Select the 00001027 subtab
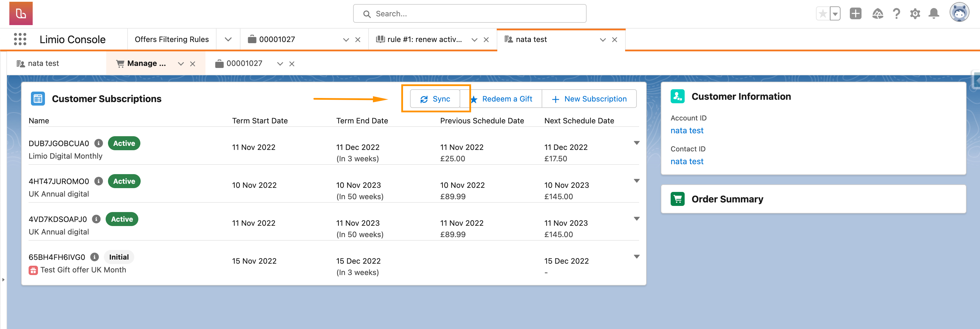Image resolution: width=980 pixels, height=329 pixels. (x=244, y=63)
